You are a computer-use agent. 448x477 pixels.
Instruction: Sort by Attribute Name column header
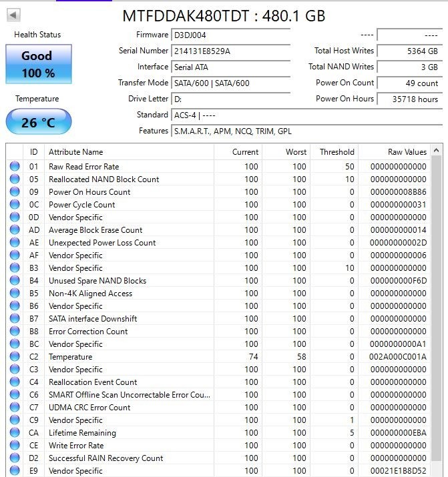tap(129, 152)
